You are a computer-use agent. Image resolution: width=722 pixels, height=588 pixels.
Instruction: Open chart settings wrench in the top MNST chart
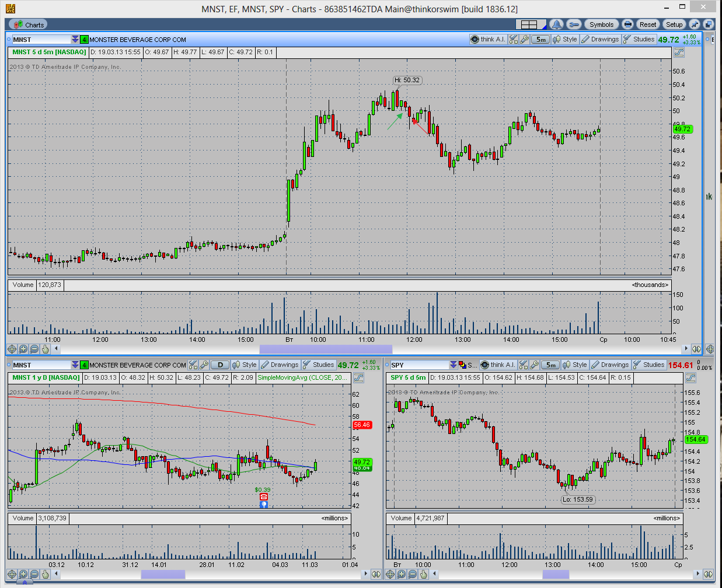525,39
